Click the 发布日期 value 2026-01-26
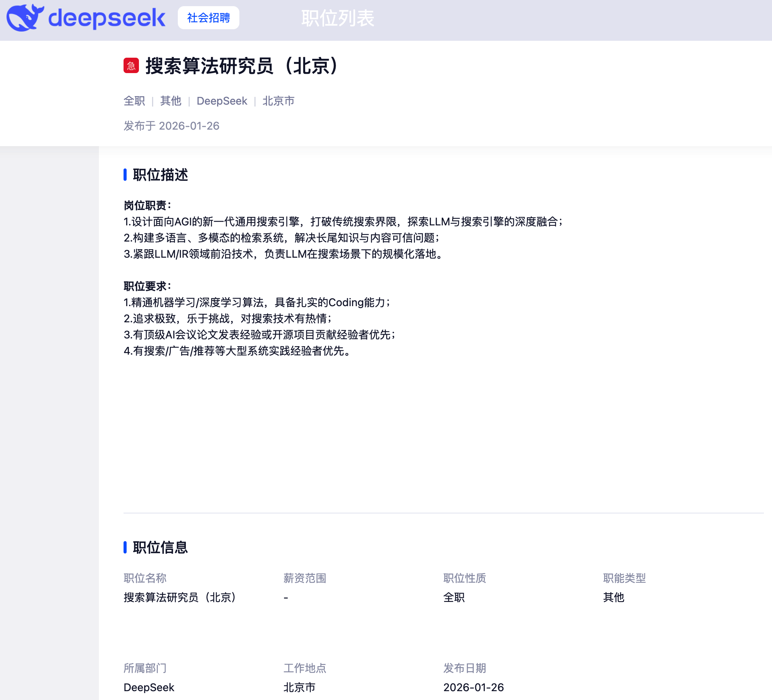The height and width of the screenshot is (700, 772). [473, 687]
